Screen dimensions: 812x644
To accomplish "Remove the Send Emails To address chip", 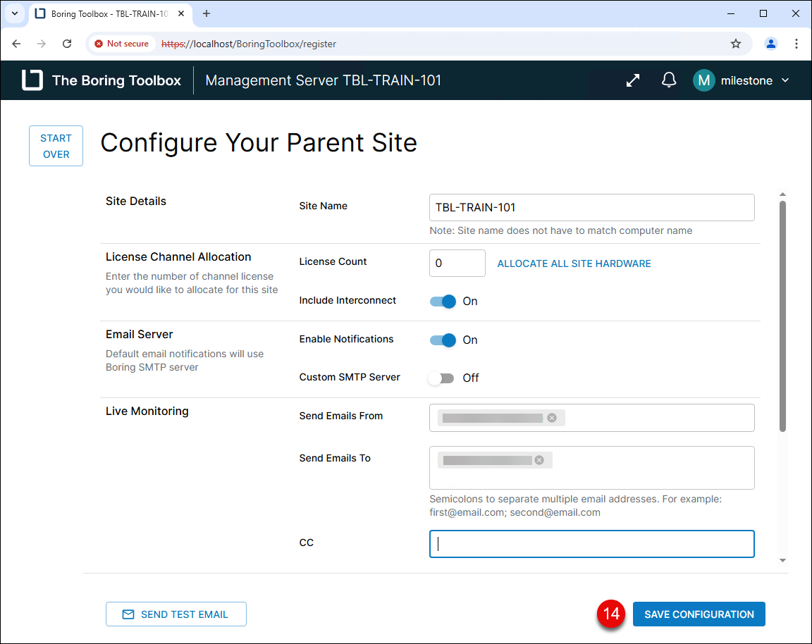I will point(539,460).
